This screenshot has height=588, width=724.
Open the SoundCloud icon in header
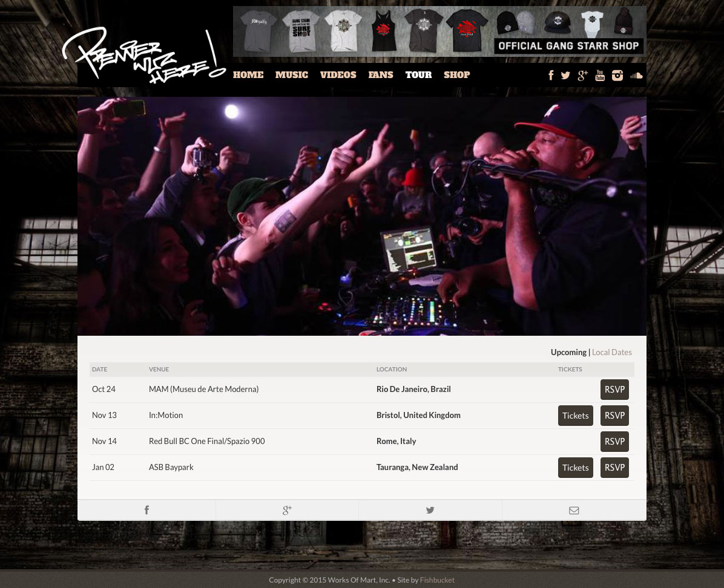tap(636, 76)
